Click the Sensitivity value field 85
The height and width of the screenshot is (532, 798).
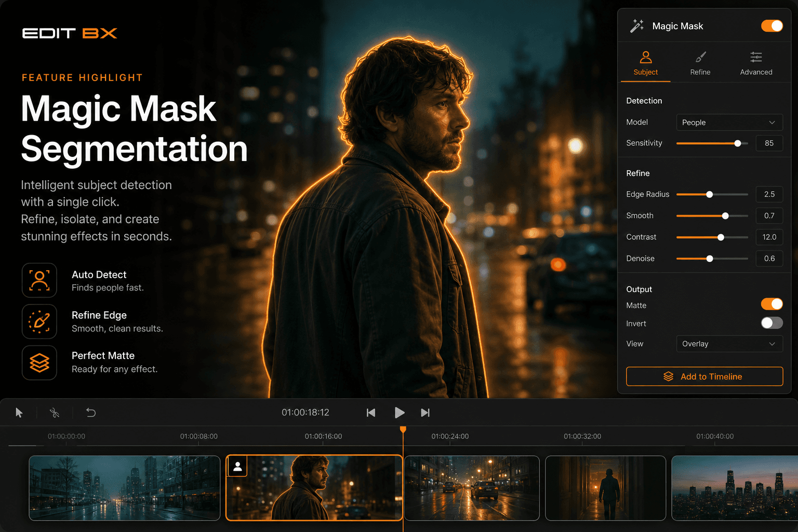pos(769,143)
